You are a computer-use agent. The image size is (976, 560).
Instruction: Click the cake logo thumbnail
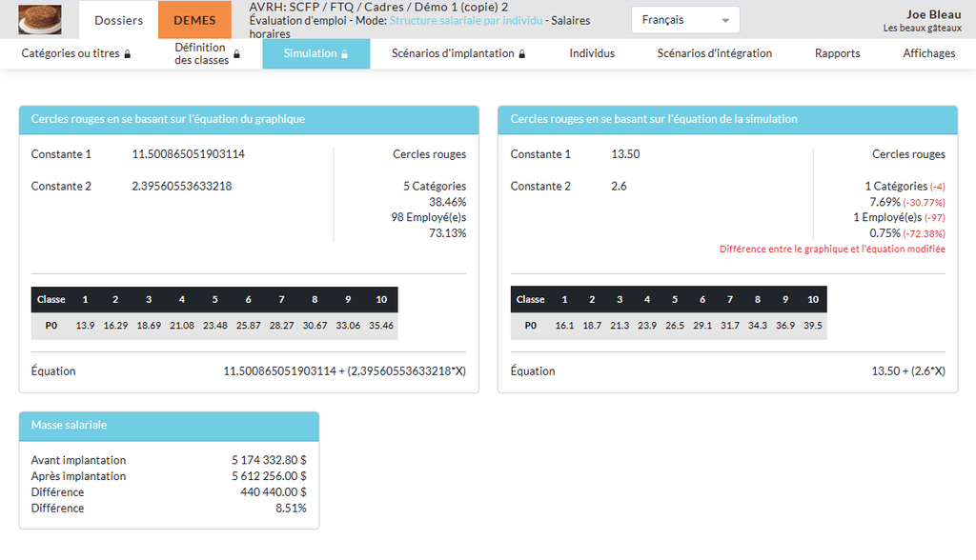pyautogui.click(x=40, y=19)
